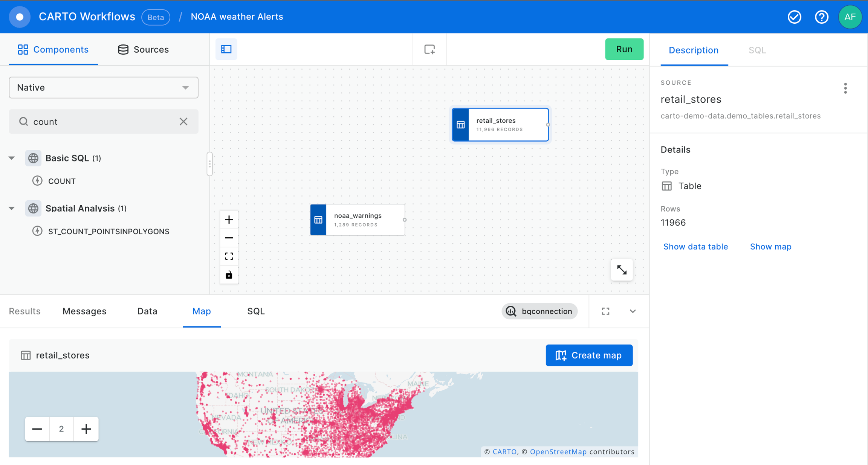Zoom in on the workflow canvas
868x465 pixels.
229,220
